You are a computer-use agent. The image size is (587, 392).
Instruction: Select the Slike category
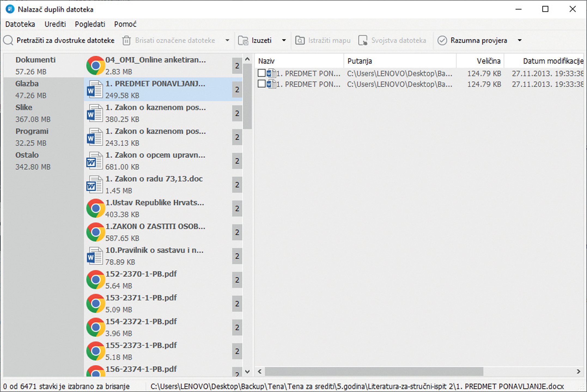click(24, 108)
